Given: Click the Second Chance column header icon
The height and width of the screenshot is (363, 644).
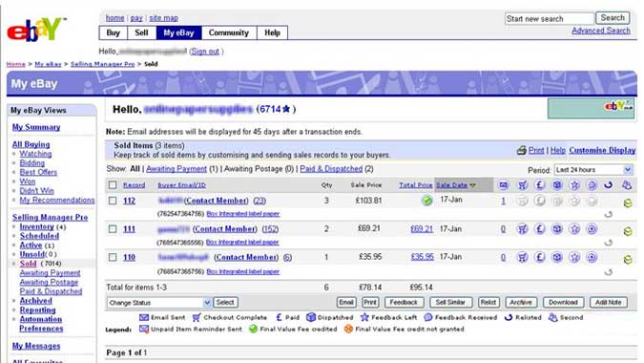Looking at the screenshot, I should click(627, 185).
